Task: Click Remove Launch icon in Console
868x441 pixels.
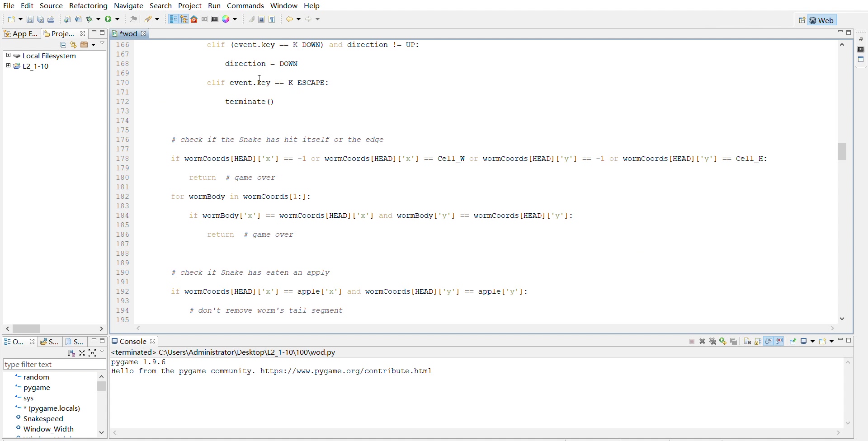Action: [703, 342]
